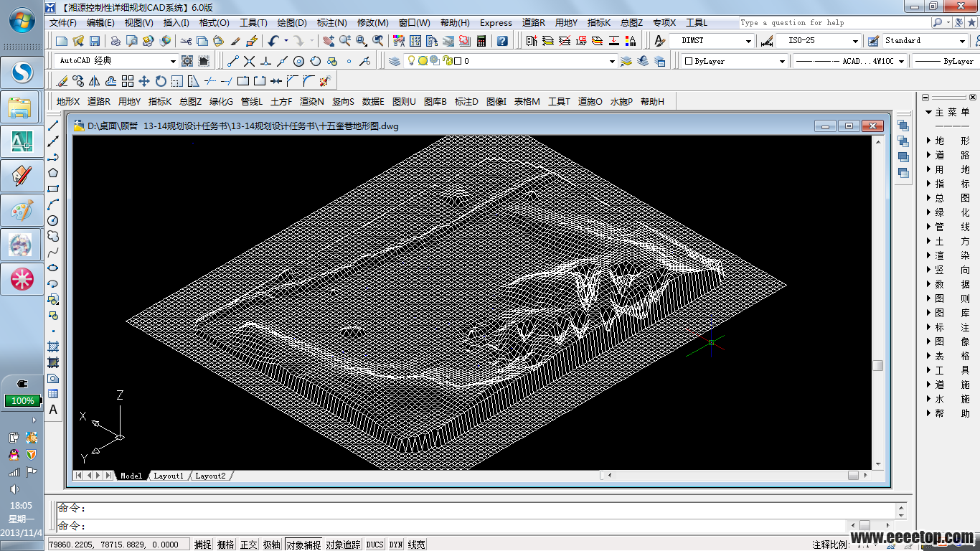The width and height of the screenshot is (980, 551).
Task: Open the DIMST text style dropdown
Action: 748,41
